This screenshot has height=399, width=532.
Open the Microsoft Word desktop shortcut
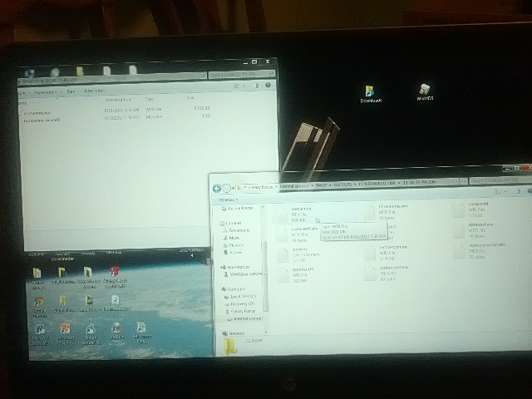pyautogui.click(x=39, y=329)
